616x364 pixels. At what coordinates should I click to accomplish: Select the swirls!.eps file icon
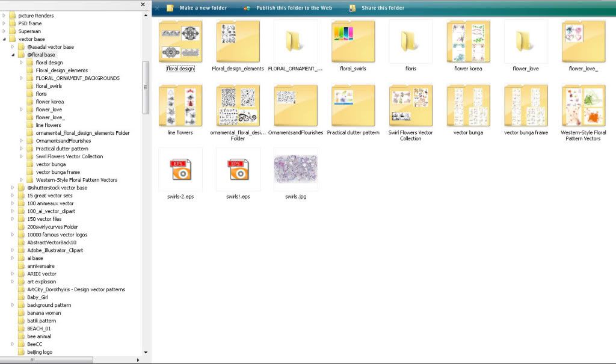238,170
